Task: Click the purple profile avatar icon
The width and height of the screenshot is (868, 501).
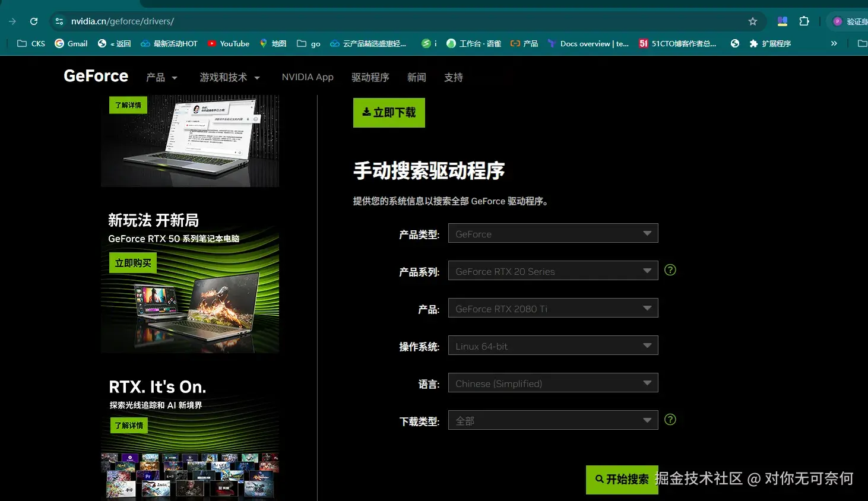Action: click(x=838, y=21)
